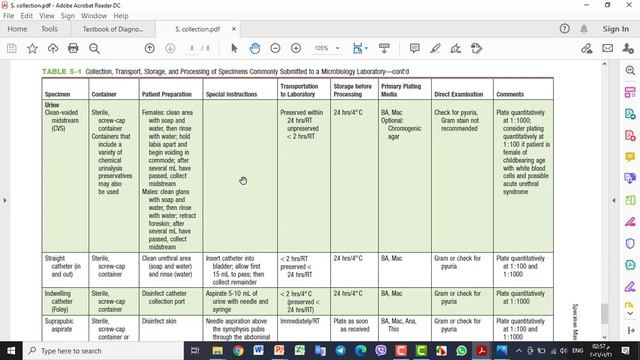Open the notifications bell

pos(584,29)
